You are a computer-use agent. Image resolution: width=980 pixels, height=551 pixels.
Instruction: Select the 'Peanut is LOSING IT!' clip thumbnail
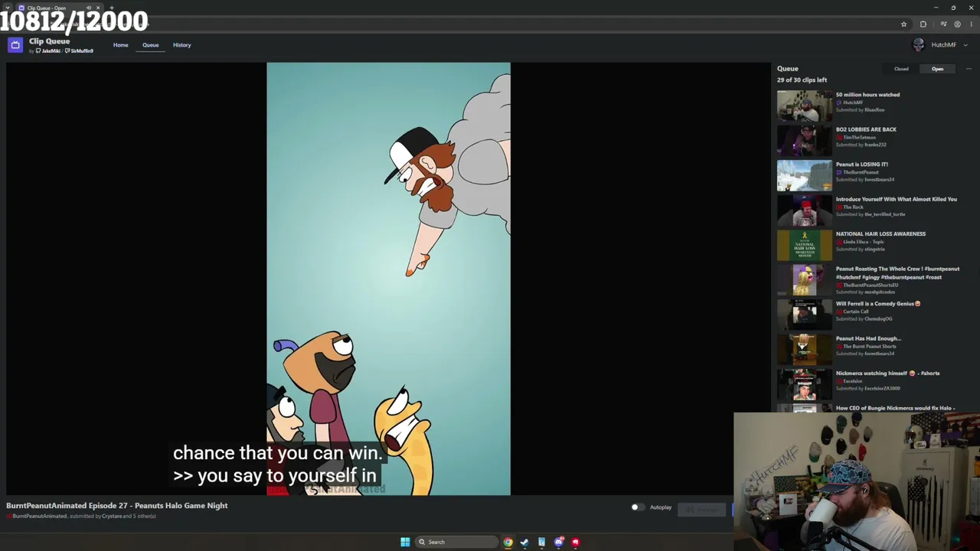pos(804,175)
